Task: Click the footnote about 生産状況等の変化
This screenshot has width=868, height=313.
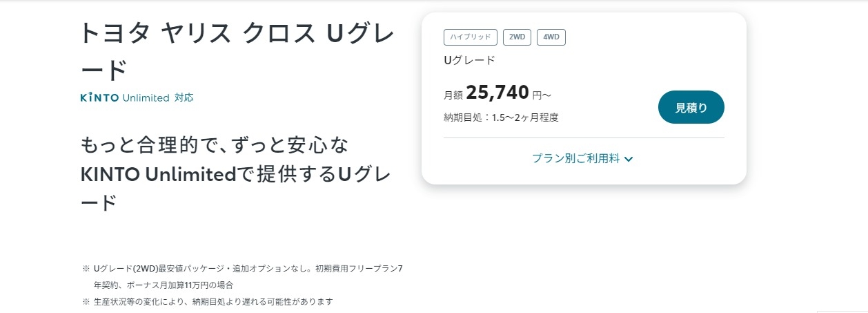Action: coord(213,301)
